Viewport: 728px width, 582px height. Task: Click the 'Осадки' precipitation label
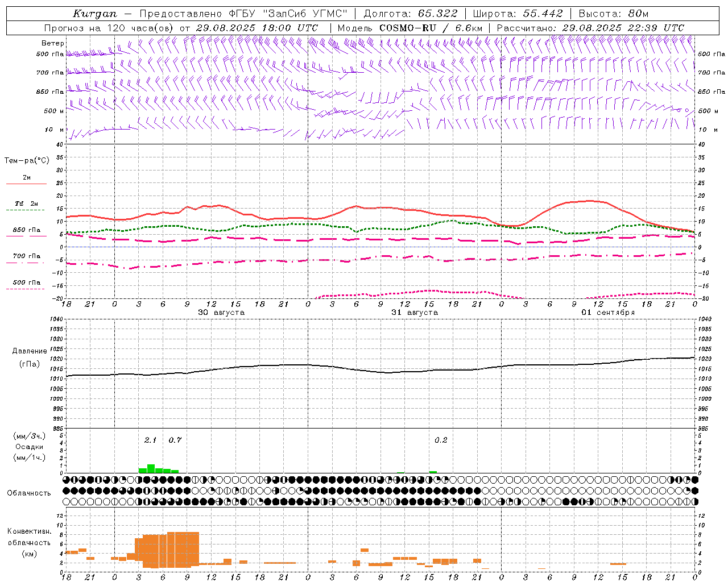click(30, 447)
